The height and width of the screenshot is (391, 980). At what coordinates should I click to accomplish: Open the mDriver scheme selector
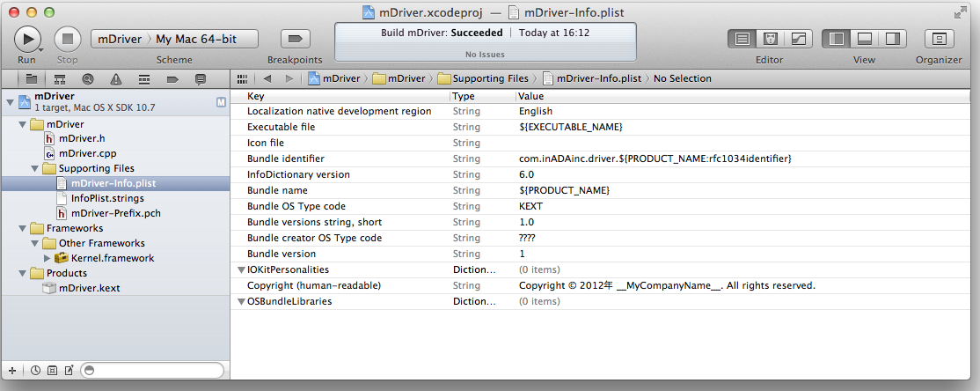point(119,39)
